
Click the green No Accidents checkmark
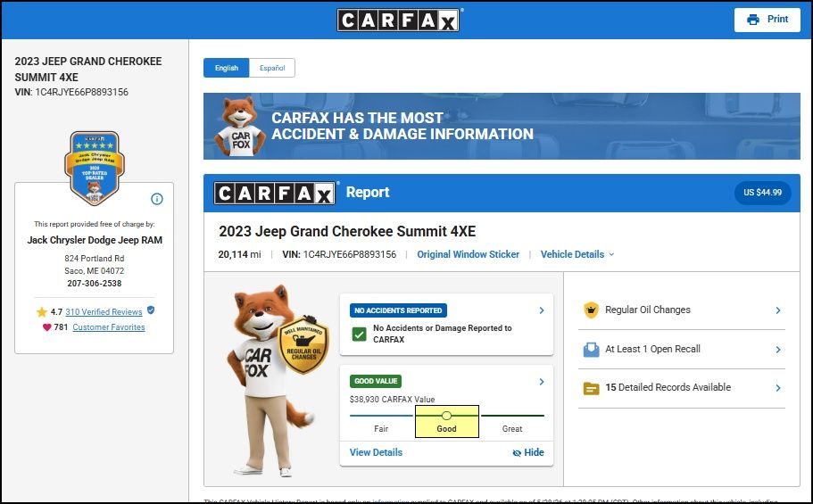359,334
